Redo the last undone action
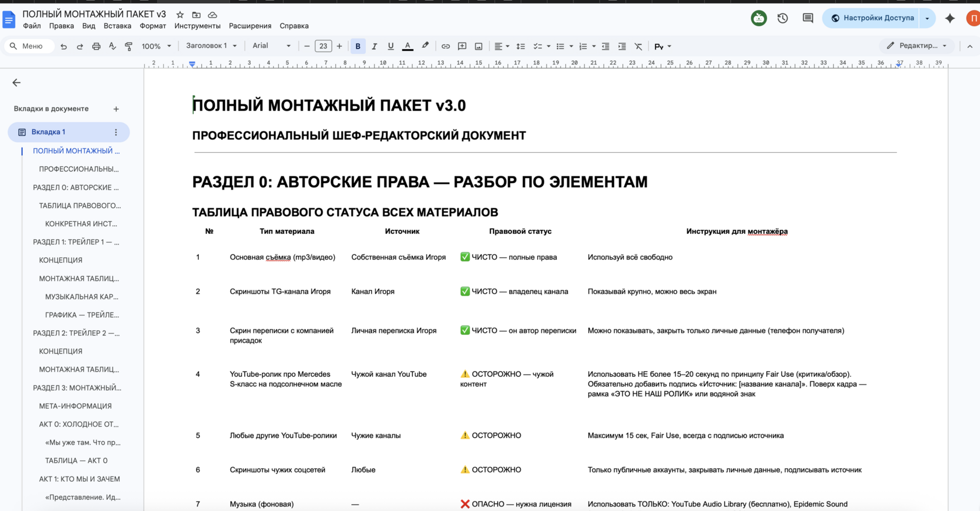 click(x=80, y=46)
